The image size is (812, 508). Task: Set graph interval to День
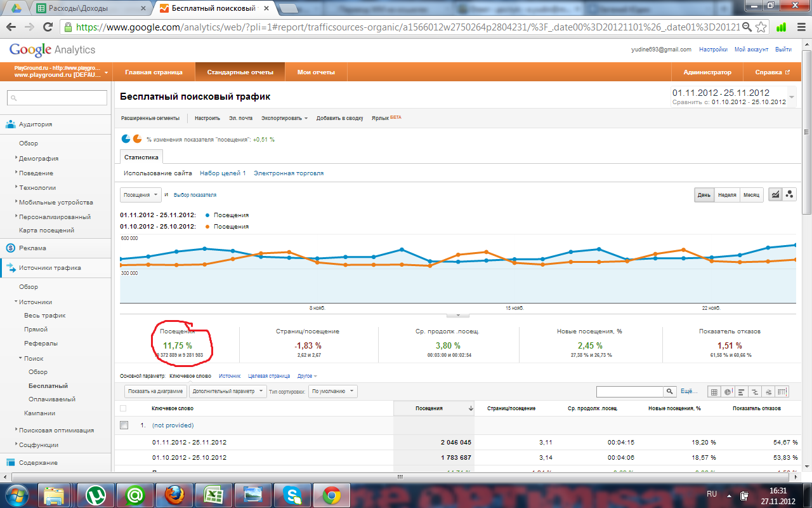pos(704,195)
